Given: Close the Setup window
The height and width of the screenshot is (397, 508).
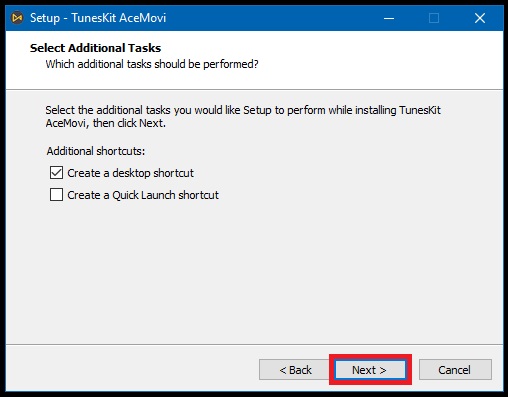Looking at the screenshot, I should [x=480, y=18].
